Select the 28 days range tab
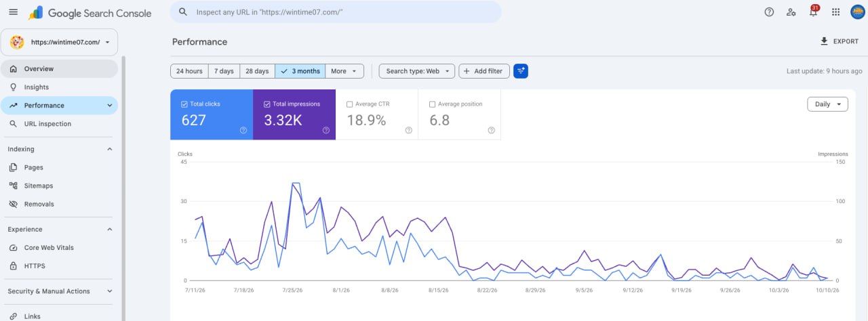 pos(257,71)
